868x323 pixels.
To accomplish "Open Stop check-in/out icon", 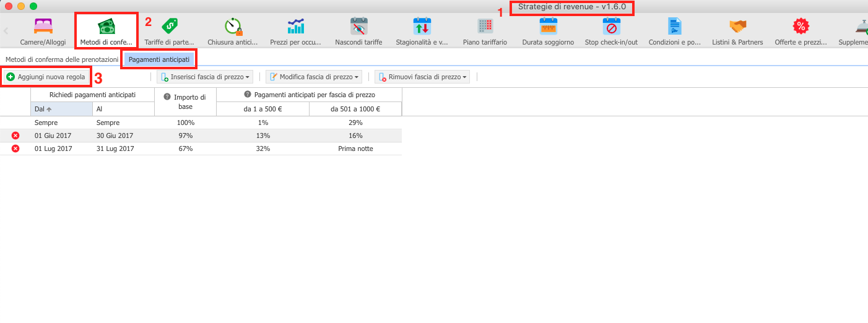I will (612, 26).
